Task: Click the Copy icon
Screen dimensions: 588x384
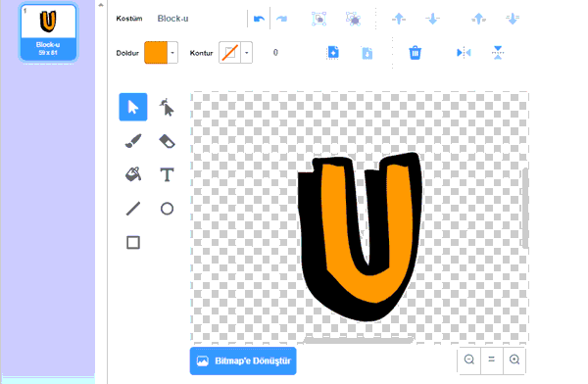Action: [332, 53]
